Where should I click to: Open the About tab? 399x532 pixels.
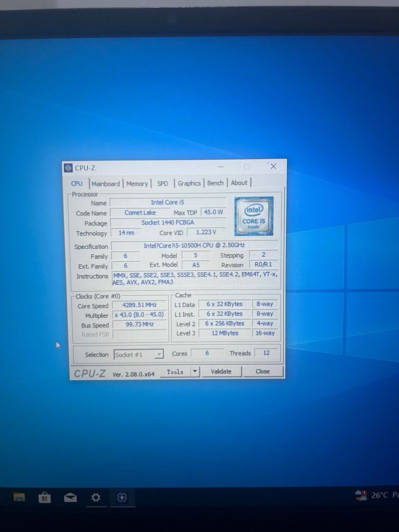[x=239, y=182]
